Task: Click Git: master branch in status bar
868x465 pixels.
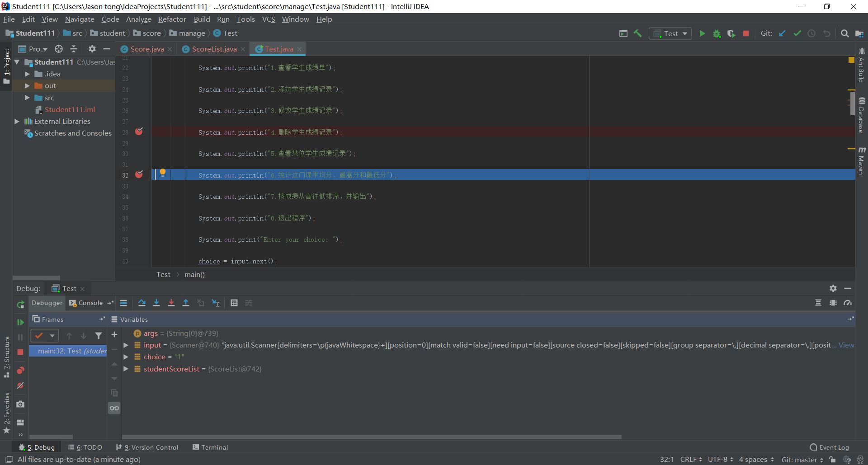Action: click(x=802, y=460)
